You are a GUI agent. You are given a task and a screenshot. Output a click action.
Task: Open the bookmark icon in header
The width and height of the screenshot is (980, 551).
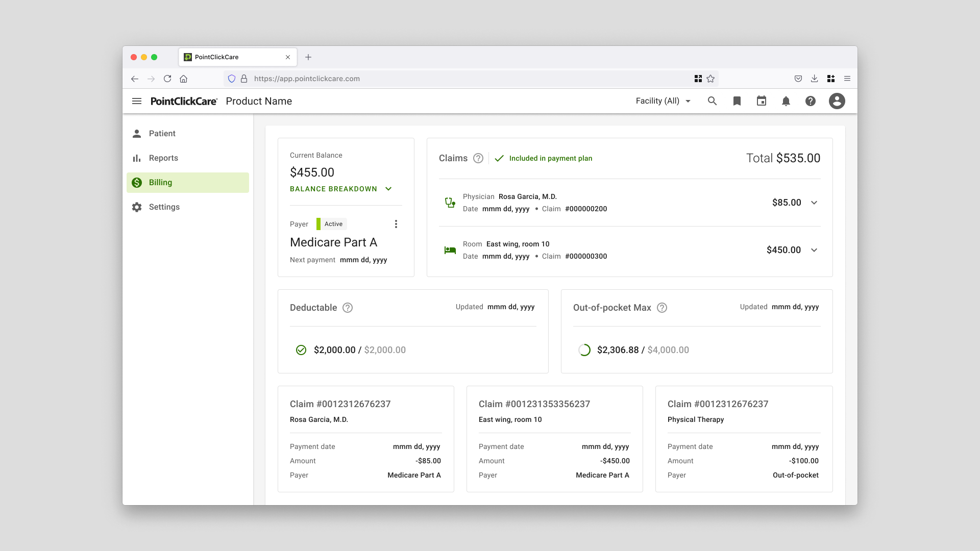click(x=737, y=101)
